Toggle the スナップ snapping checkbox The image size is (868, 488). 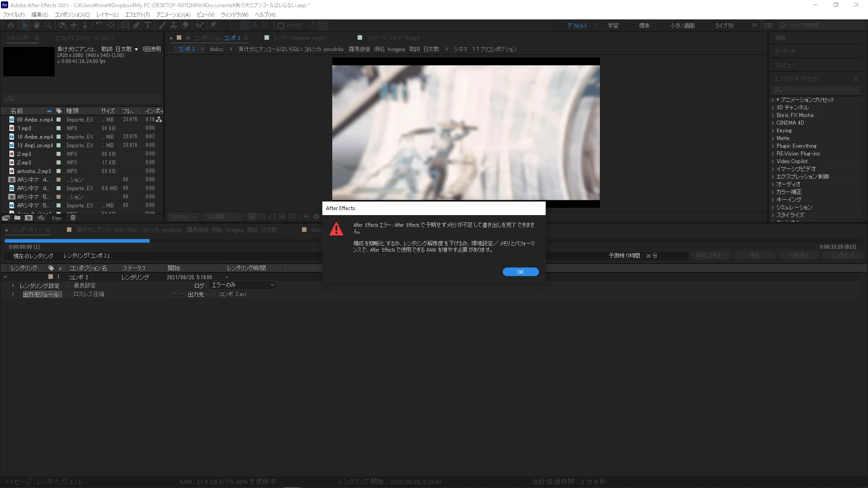click(x=281, y=26)
